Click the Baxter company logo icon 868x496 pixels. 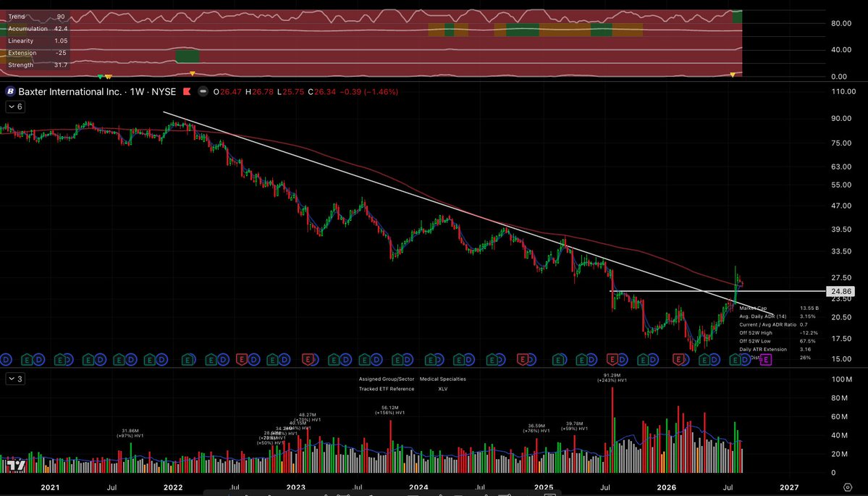click(10, 91)
